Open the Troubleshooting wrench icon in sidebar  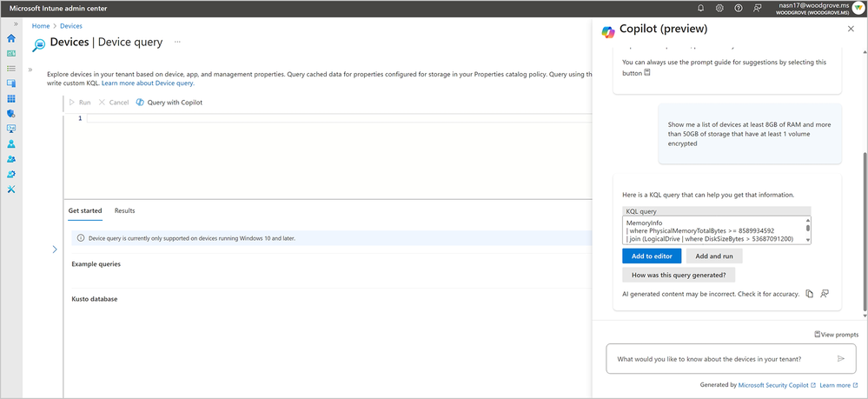11,190
